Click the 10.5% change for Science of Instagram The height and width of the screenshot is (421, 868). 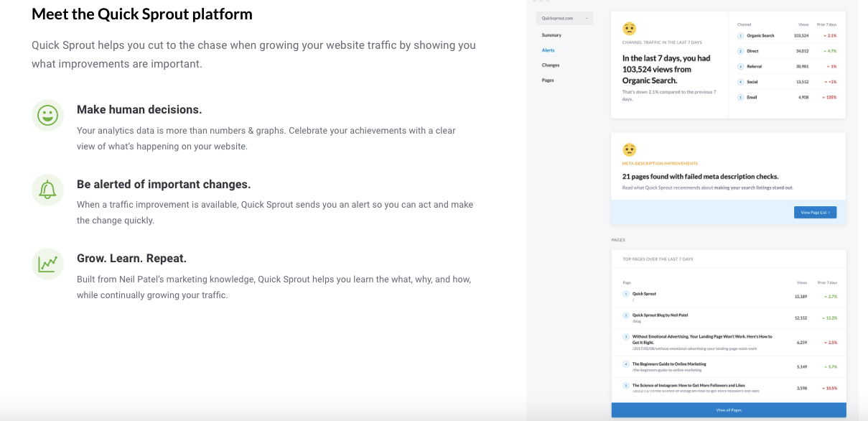click(x=829, y=388)
